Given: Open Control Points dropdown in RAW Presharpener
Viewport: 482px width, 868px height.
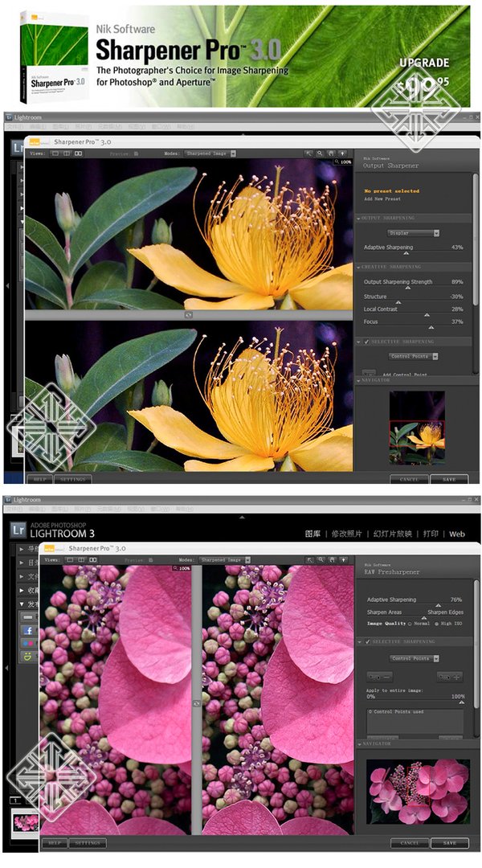Looking at the screenshot, I should [415, 659].
